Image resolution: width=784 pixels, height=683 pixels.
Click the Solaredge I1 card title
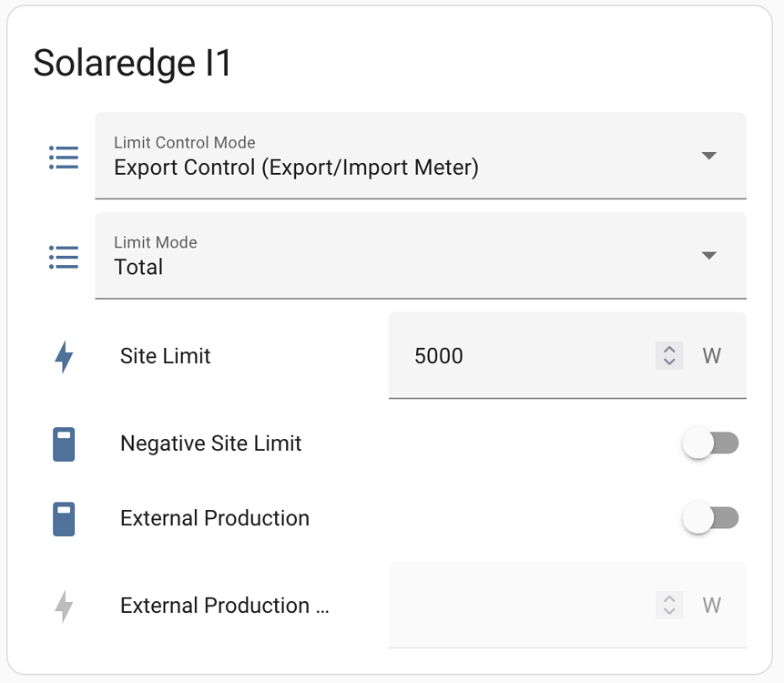click(132, 63)
